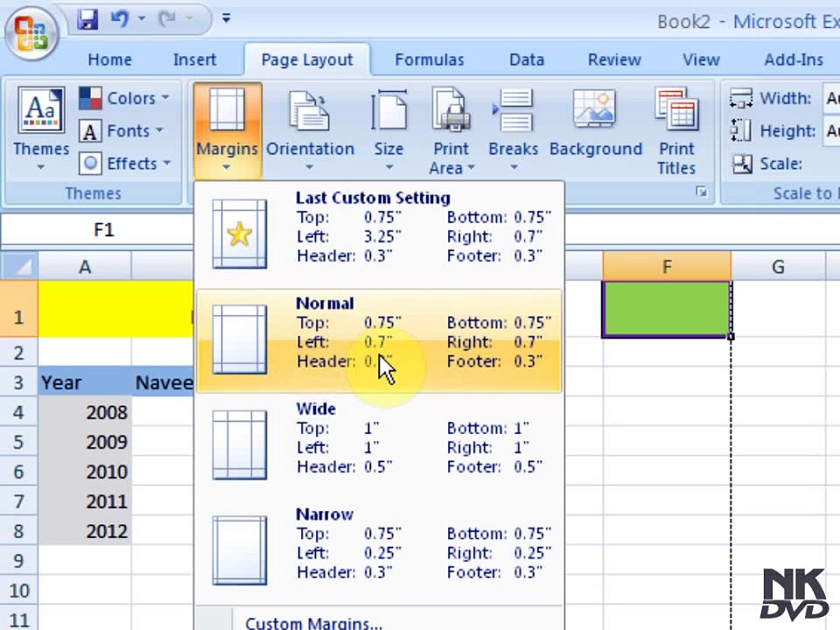Choose Narrow margins preset
This screenshot has width=840, height=630.
[379, 550]
